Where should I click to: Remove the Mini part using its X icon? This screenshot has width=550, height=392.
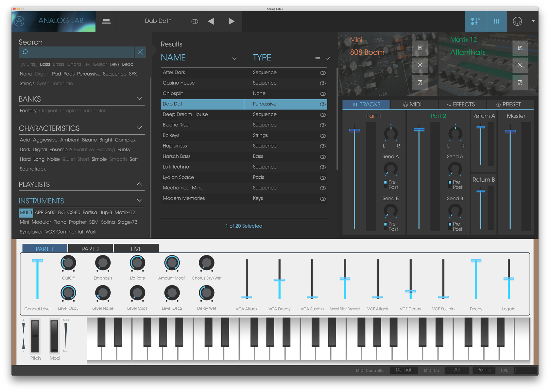pyautogui.click(x=420, y=65)
